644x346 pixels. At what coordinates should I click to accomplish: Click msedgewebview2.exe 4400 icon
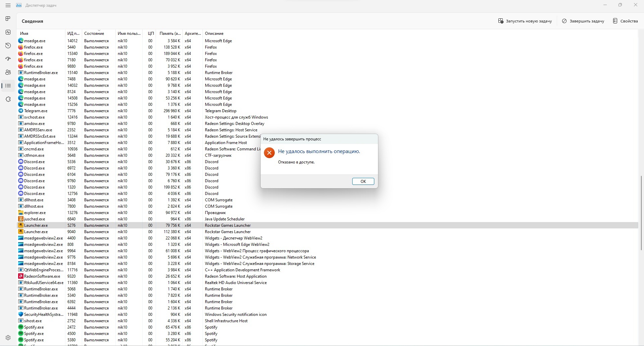(20, 238)
